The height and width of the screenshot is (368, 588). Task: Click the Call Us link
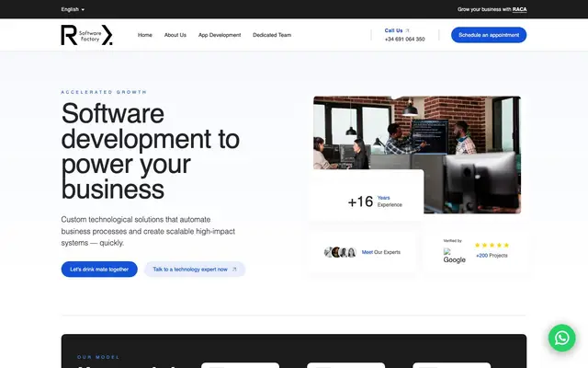tap(393, 30)
